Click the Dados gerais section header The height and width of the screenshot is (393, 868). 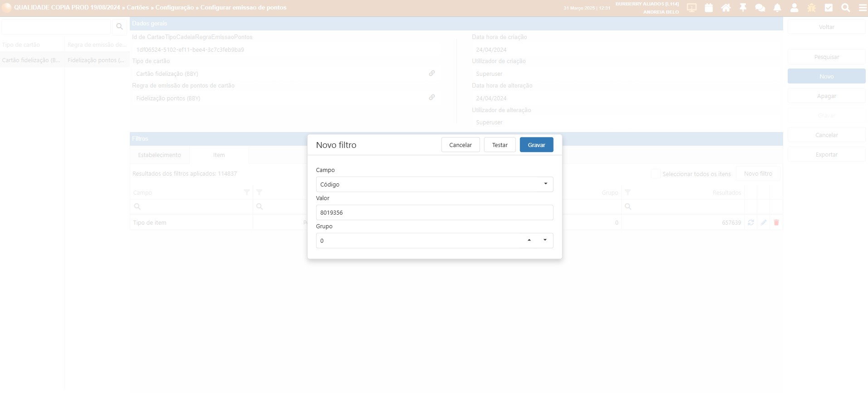(456, 24)
